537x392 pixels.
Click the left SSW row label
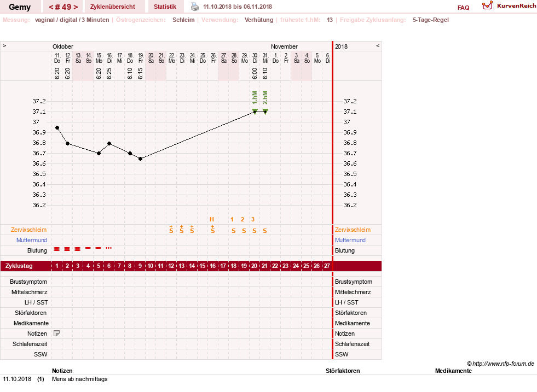pos(41,354)
